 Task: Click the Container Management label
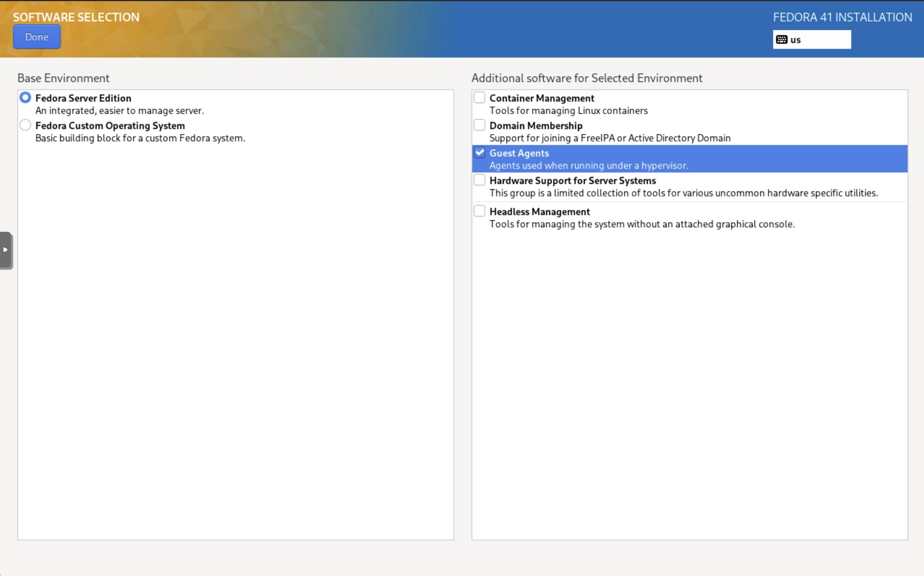pyautogui.click(x=542, y=98)
